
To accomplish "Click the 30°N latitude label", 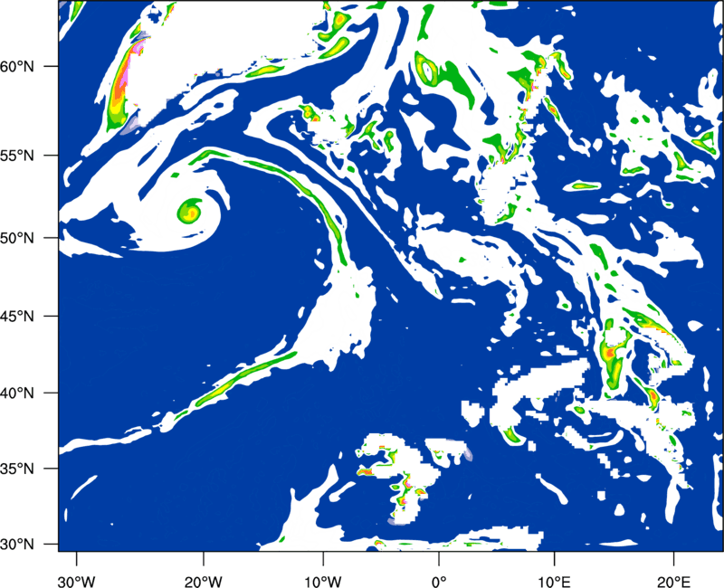I will [x=17, y=545].
